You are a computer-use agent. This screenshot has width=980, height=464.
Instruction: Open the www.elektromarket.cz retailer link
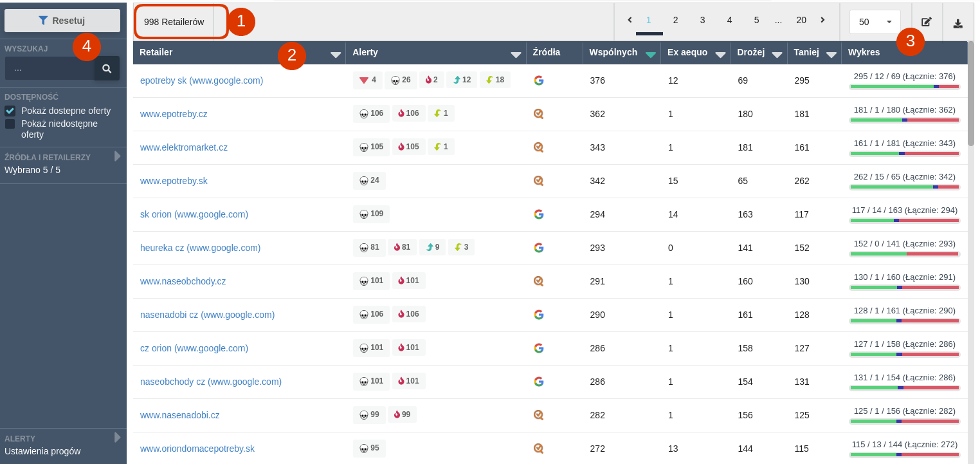point(184,147)
